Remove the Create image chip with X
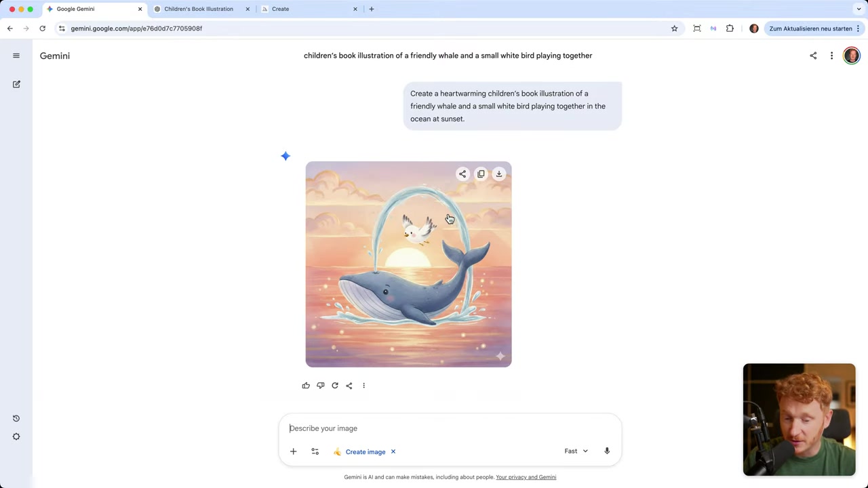 coord(393,451)
